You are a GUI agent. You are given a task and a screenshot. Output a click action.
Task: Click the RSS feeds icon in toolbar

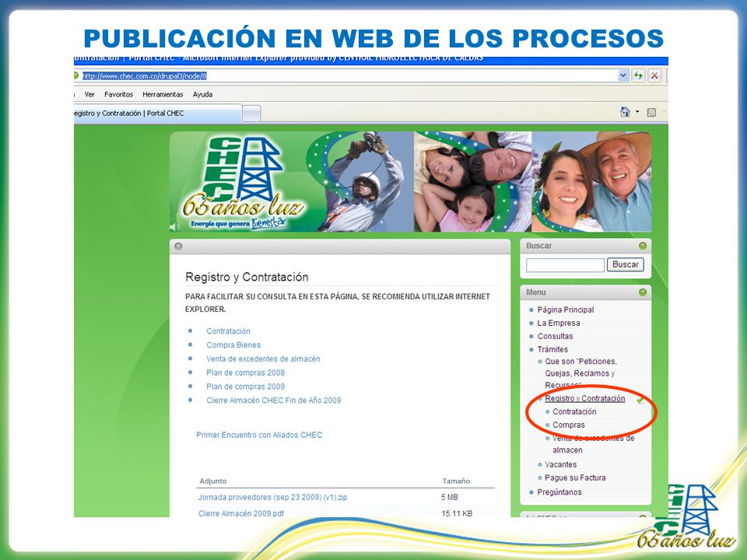(651, 112)
